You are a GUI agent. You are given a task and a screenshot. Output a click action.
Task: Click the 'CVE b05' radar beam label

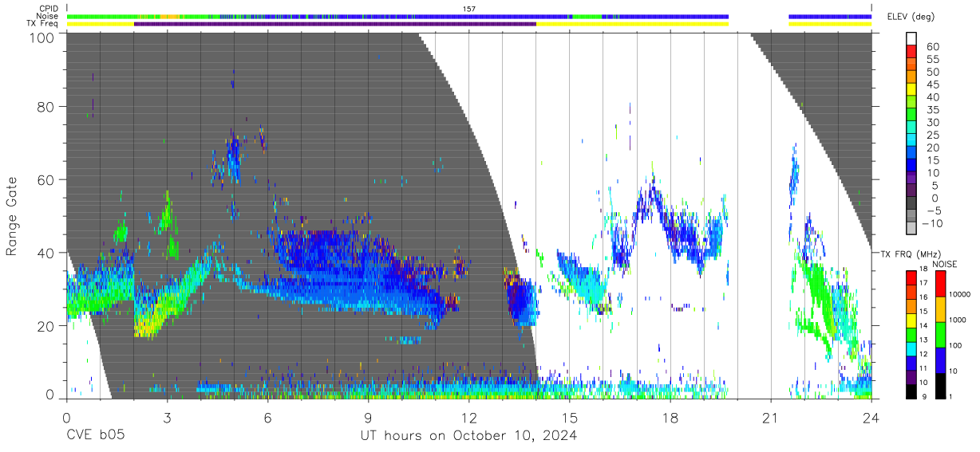pos(95,436)
